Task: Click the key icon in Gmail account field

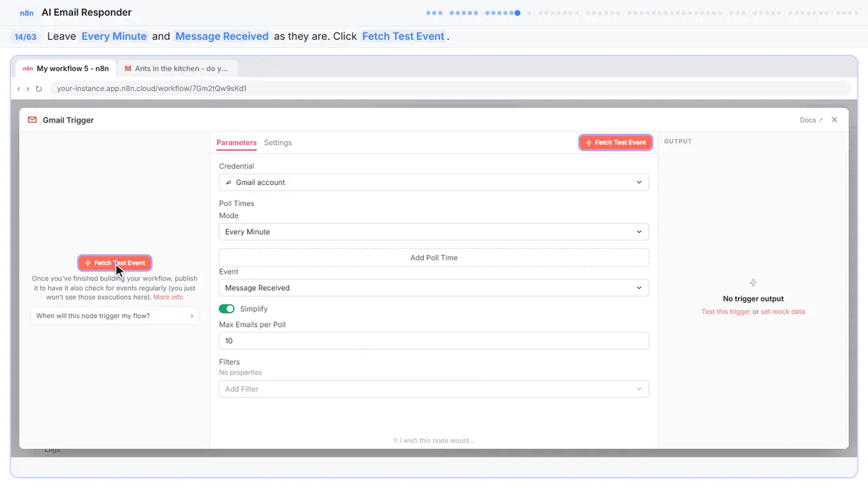Action: coord(229,182)
